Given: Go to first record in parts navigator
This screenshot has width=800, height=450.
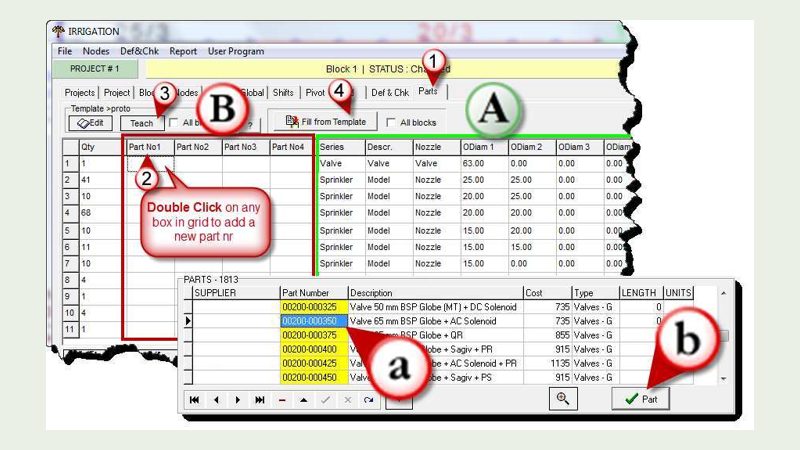Looking at the screenshot, I should tap(194, 400).
